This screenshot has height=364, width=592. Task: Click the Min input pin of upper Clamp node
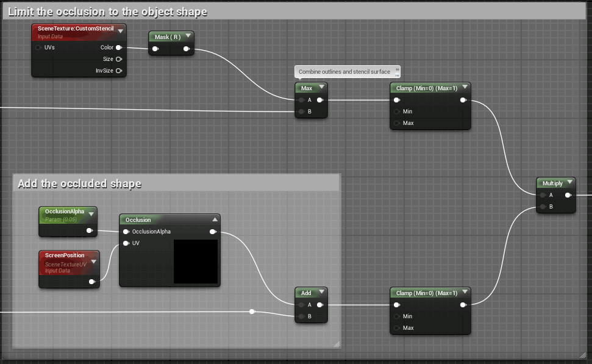tap(396, 112)
